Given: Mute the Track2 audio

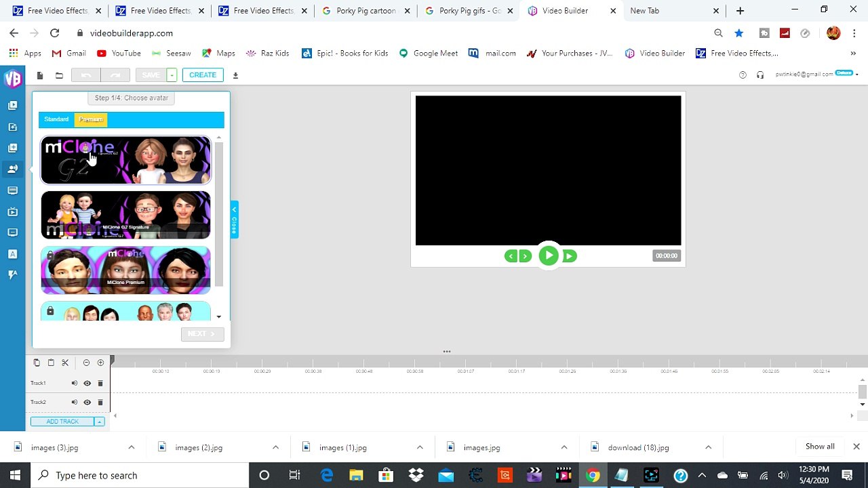Looking at the screenshot, I should [x=75, y=403].
